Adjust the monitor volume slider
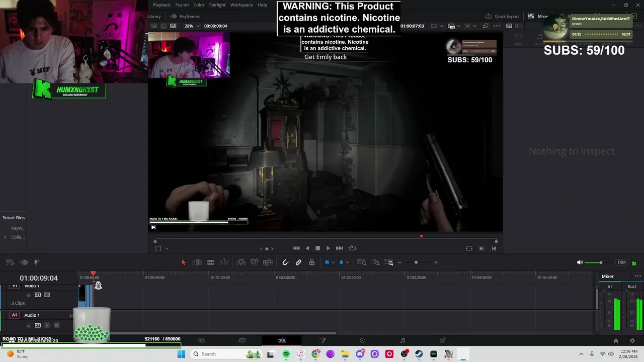This screenshot has width=644, height=362. click(x=600, y=262)
